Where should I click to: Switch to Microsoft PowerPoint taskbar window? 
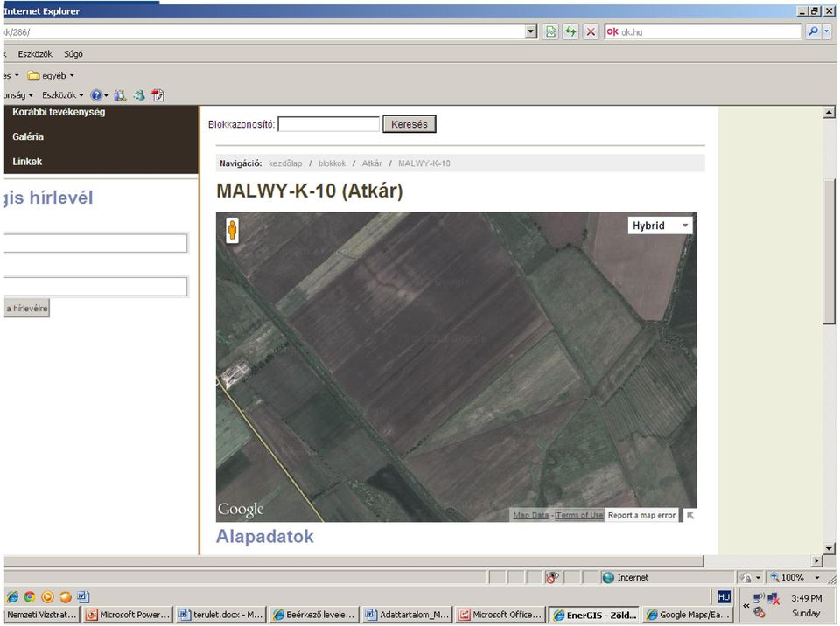tap(129, 615)
